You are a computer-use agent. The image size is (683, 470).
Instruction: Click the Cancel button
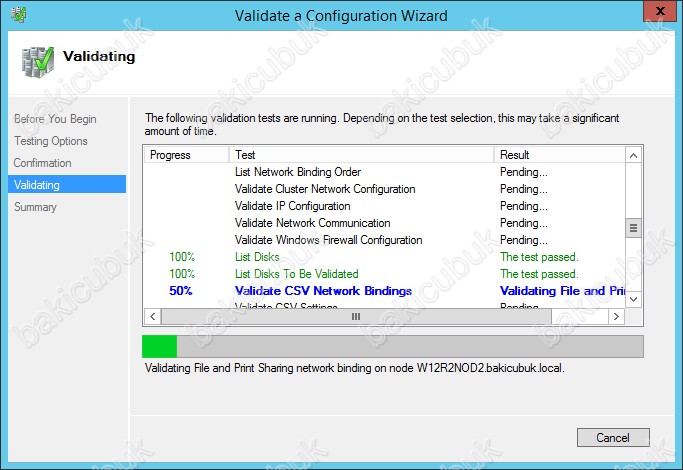(x=613, y=437)
